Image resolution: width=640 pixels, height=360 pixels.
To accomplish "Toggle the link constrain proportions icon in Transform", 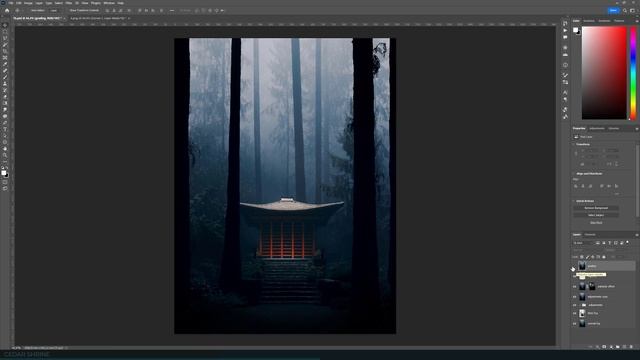I will (x=576, y=153).
